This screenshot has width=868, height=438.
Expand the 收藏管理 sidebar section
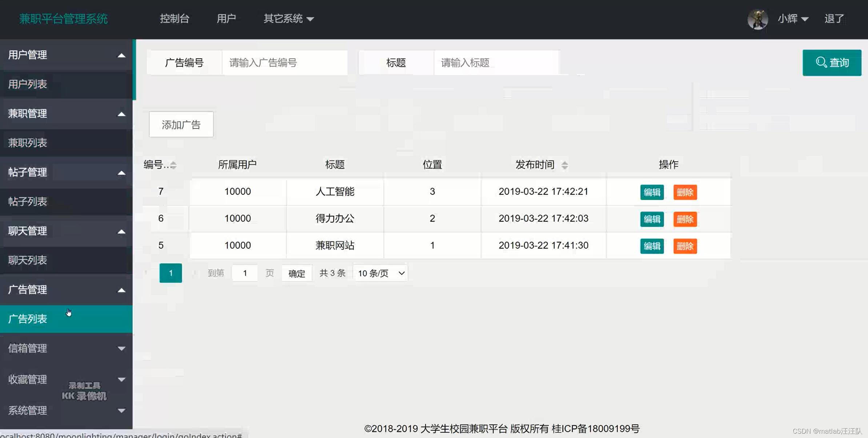coord(66,379)
